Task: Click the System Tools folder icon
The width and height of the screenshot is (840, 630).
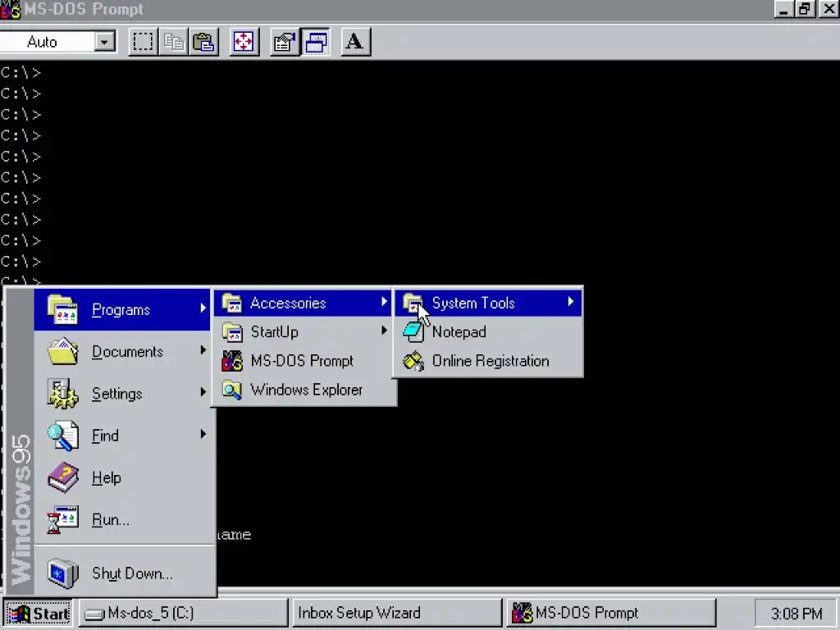Action: click(x=413, y=303)
